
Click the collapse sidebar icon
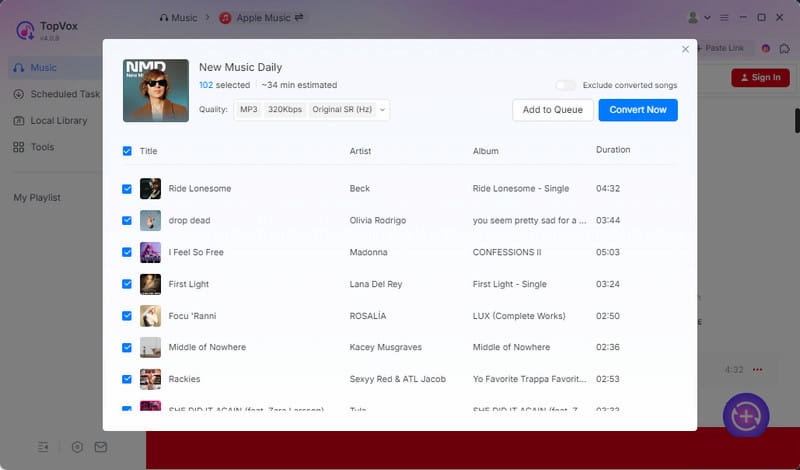pos(43,447)
